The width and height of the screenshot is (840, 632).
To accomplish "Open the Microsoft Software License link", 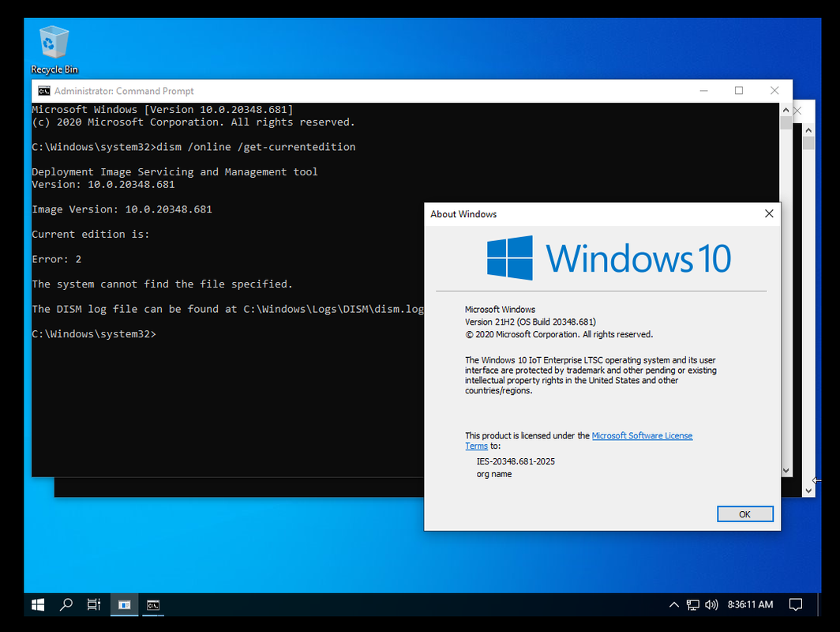I will point(642,436).
